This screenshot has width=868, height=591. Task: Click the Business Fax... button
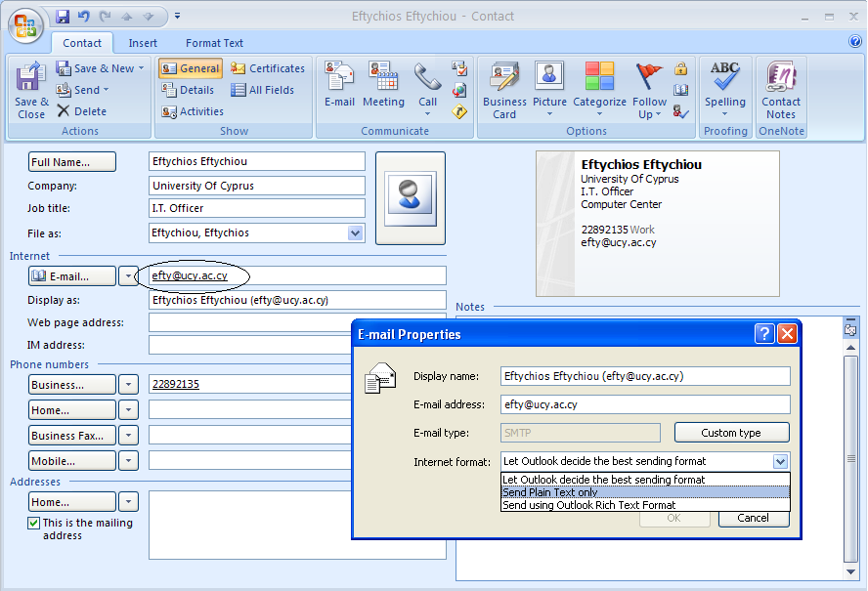pos(72,435)
